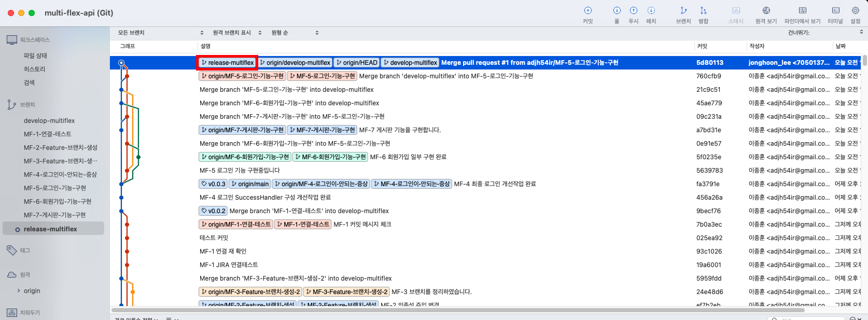Select commit 'MF-1 JIRA 연결테스트'
Viewport: 868px width, 320px height.
tap(486, 265)
